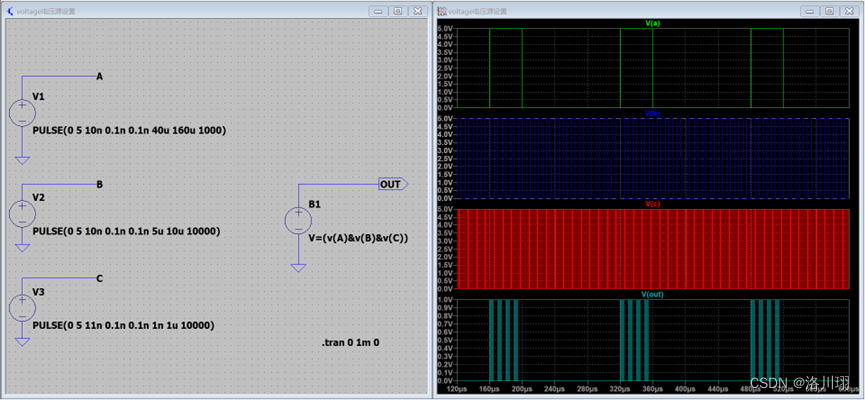Click the V2 component name label

click(39, 198)
